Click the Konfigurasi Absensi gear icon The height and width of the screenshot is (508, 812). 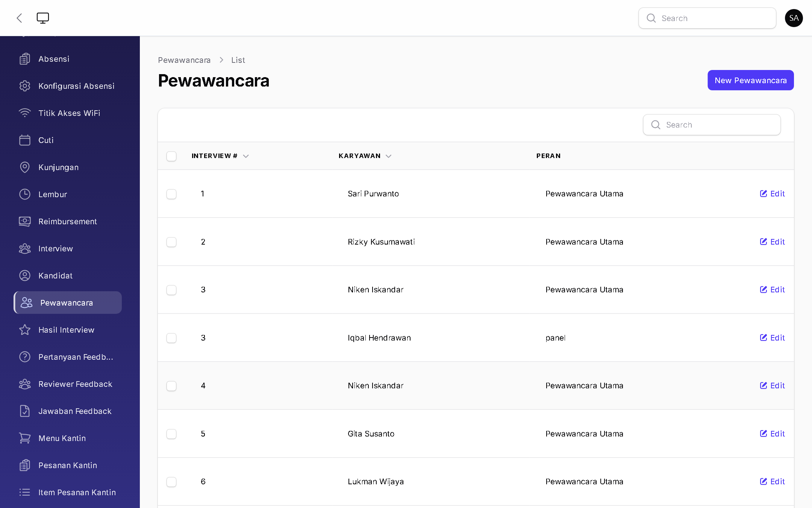(25, 86)
